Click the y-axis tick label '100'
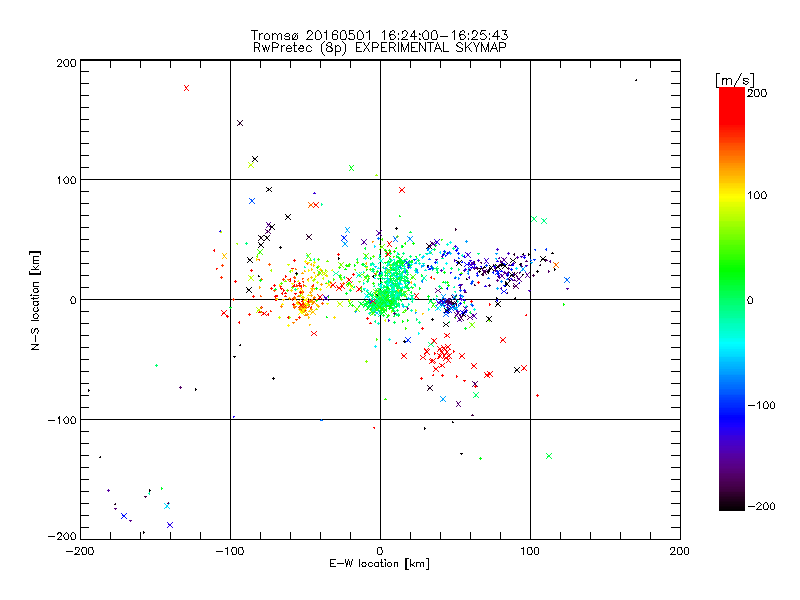The image size is (800, 600). 66,180
